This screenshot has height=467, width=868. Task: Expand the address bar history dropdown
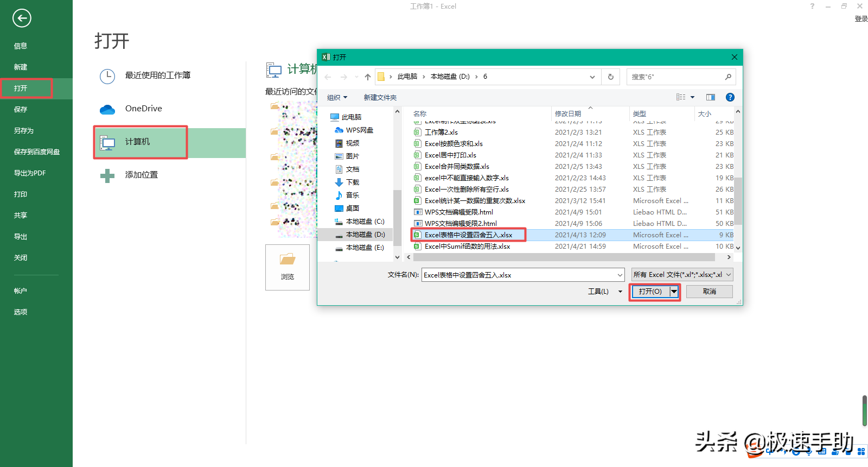592,77
